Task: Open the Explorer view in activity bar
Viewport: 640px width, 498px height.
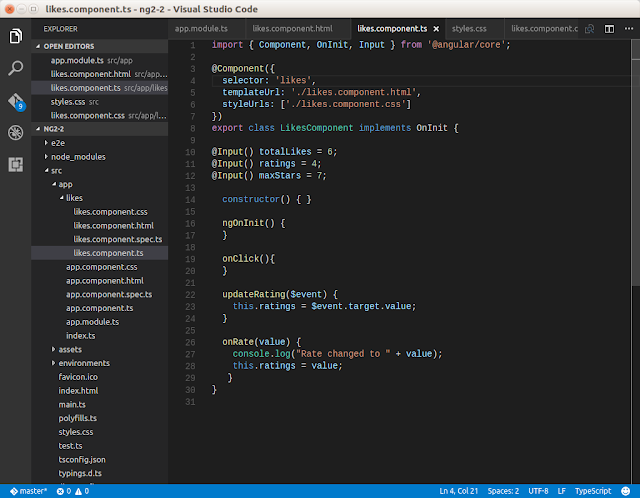Action: pyautogui.click(x=16, y=36)
